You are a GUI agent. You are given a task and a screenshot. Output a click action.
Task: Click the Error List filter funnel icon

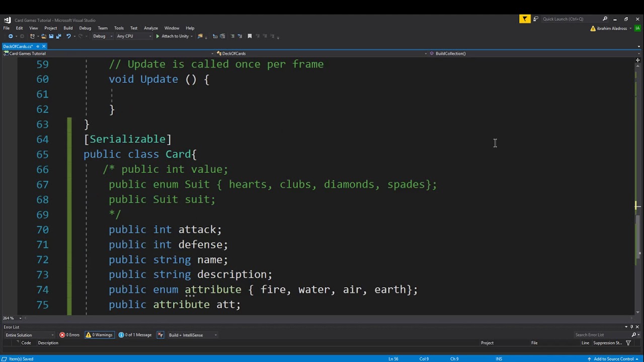pyautogui.click(x=628, y=343)
